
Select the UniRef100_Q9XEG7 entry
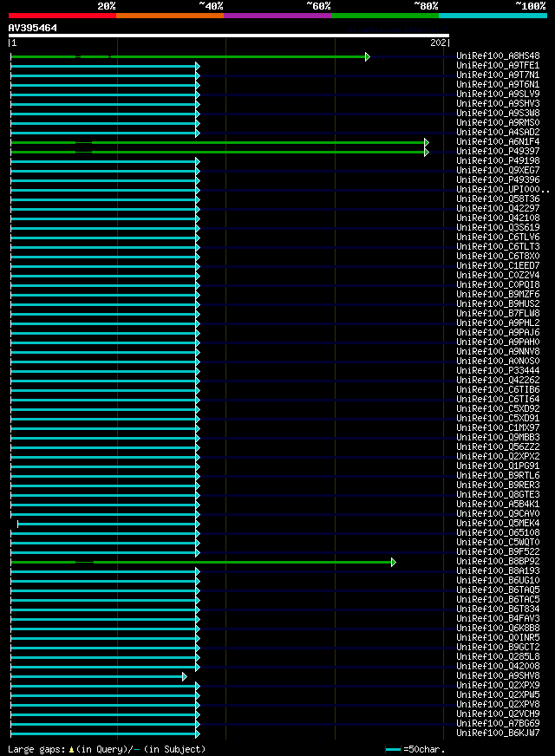point(498,170)
